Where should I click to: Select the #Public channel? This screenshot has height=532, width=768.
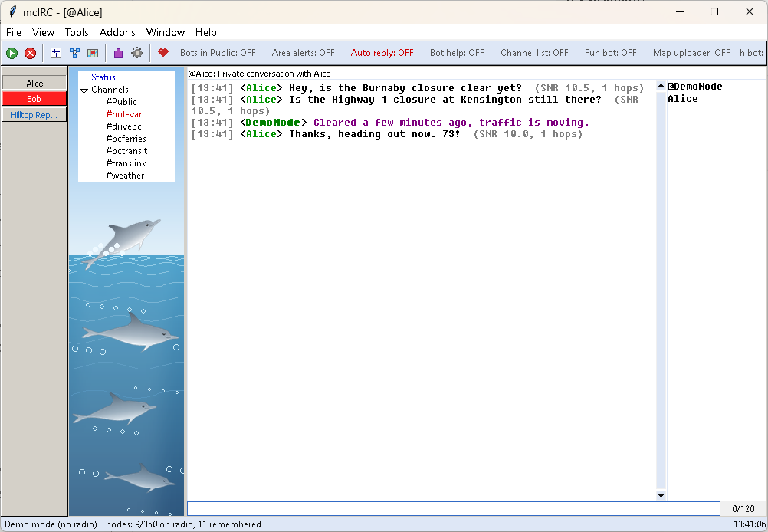[x=121, y=102]
